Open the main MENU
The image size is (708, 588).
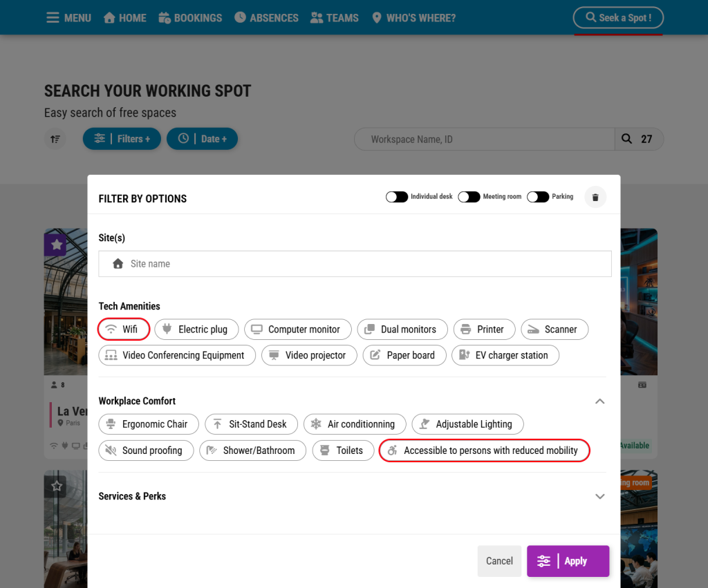coord(68,18)
